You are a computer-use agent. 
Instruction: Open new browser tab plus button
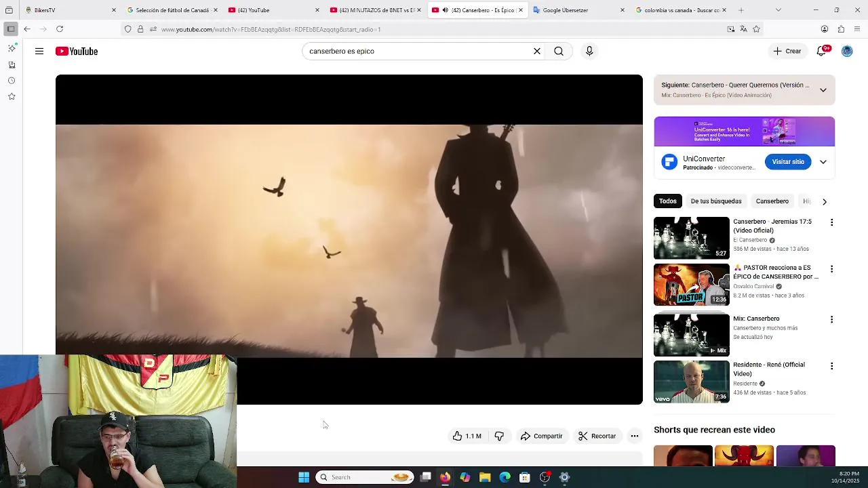(741, 10)
